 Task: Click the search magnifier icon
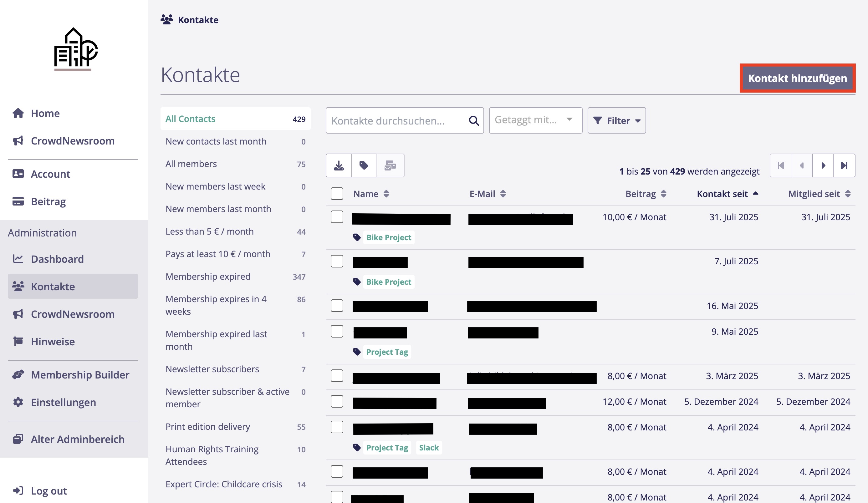tap(474, 121)
